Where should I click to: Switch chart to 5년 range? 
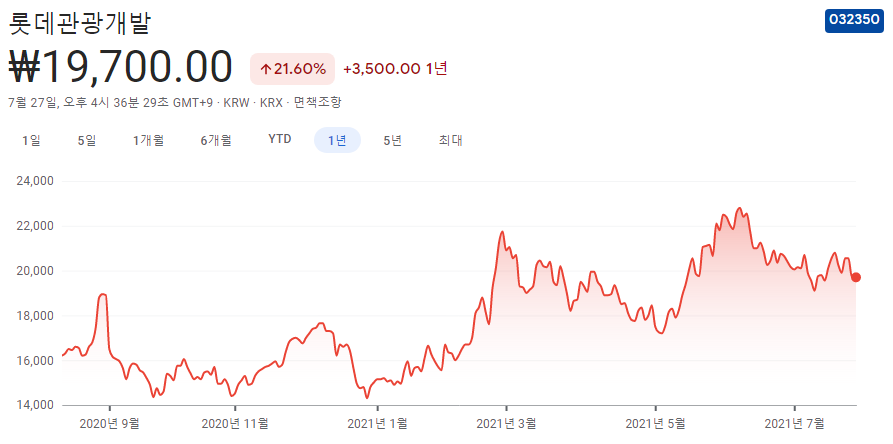pyautogui.click(x=393, y=141)
